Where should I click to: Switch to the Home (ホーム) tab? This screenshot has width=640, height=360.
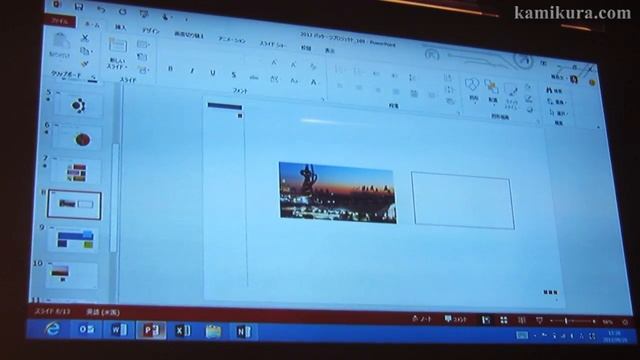tap(92, 24)
